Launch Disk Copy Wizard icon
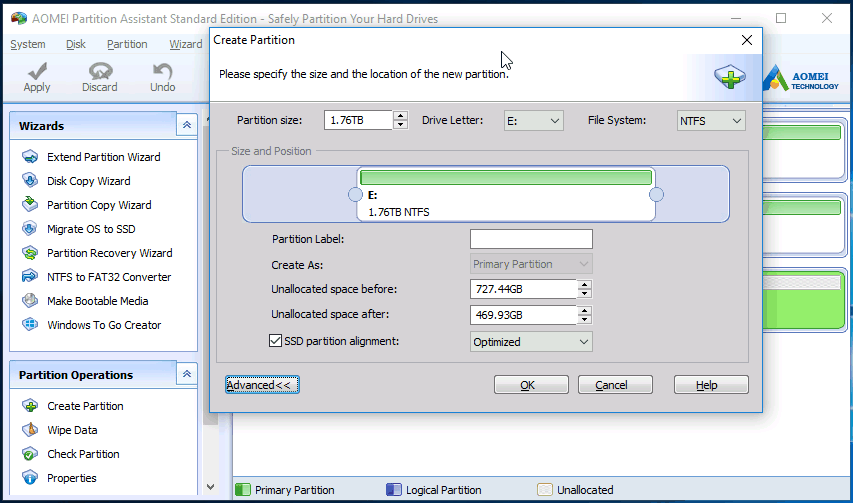The image size is (853, 503). pos(30,181)
